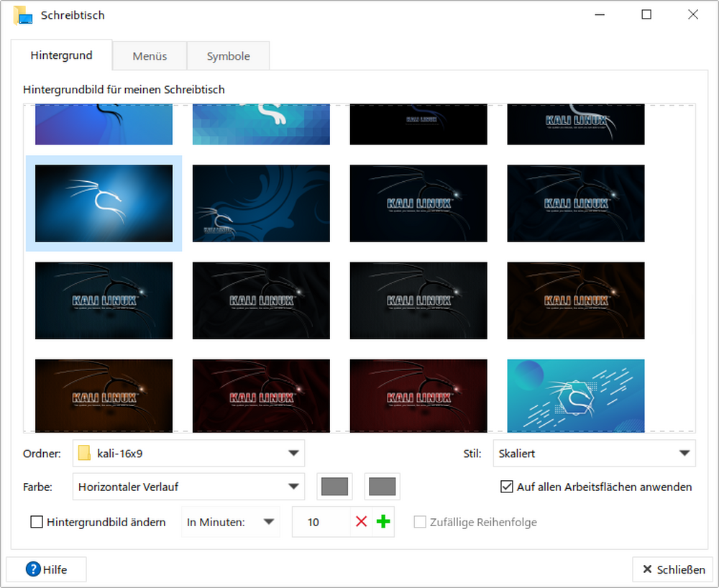Switch to the Hintergrund tab
719x588 pixels.
61,55
